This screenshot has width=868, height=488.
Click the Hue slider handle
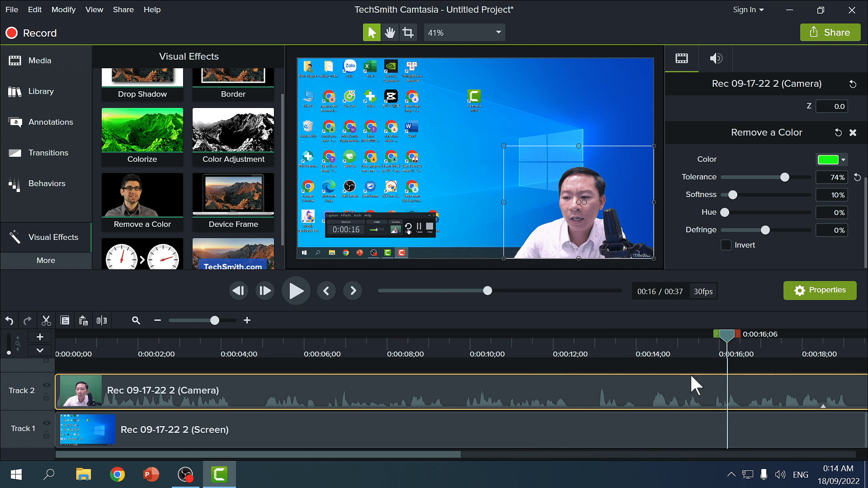(x=725, y=212)
